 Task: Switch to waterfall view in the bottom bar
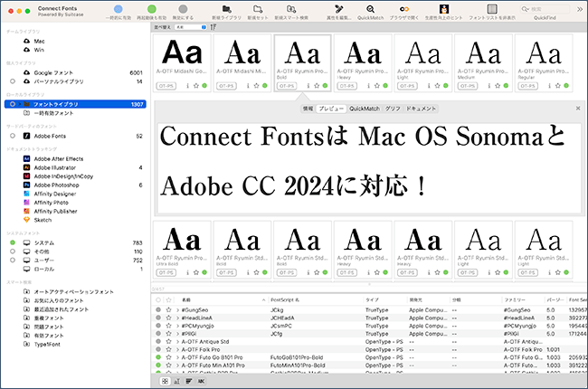pyautogui.click(x=177, y=381)
